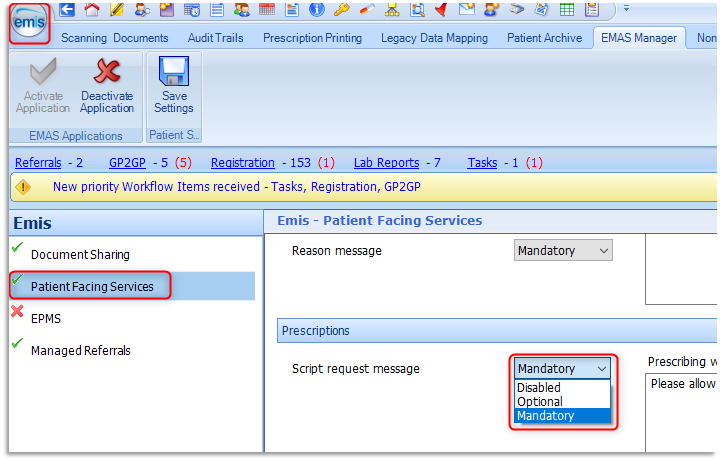Open the Script request message dropdown
720x461 pixels.
tap(562, 368)
